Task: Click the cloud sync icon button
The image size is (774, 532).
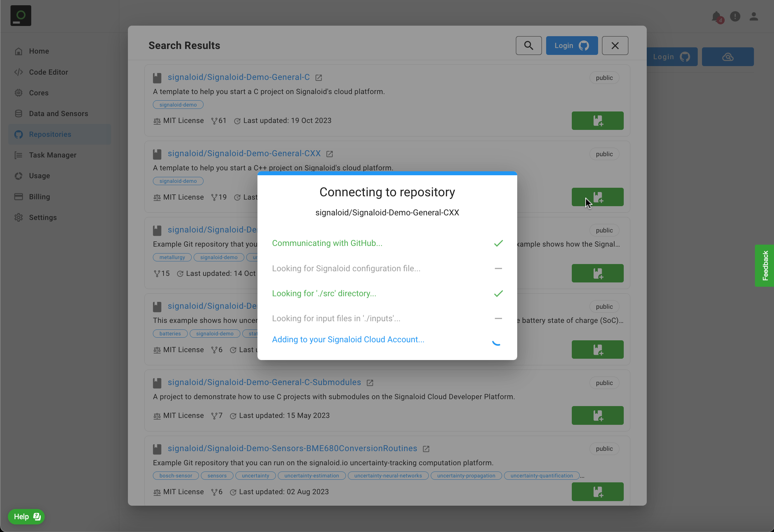Action: click(728, 57)
